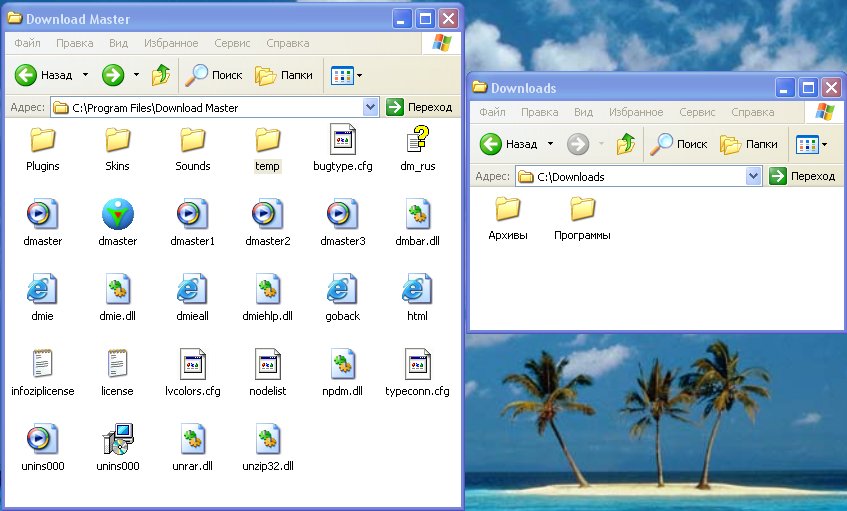Go up one folder in Downloads window
Screen dimensions: 847x511
[626, 144]
